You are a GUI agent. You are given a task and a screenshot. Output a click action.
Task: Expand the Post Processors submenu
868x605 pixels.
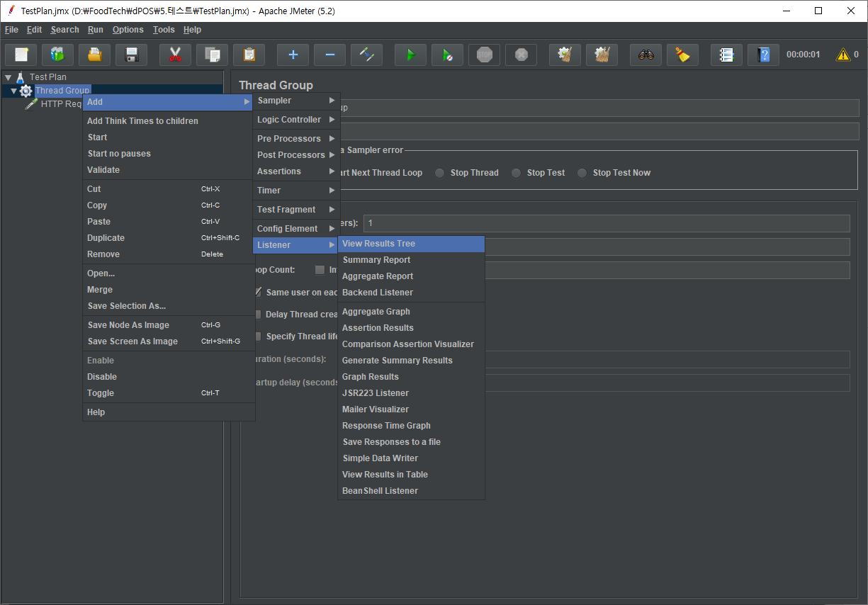(297, 155)
